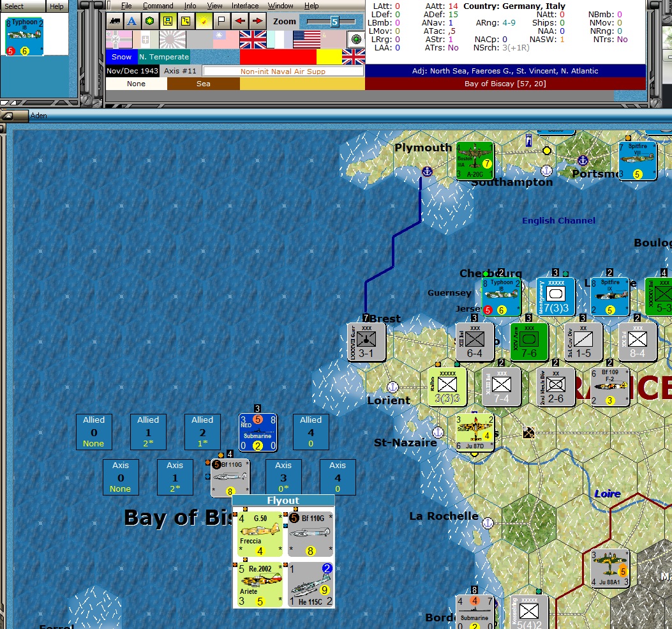Click the Axis 3 sea box section

(283, 477)
